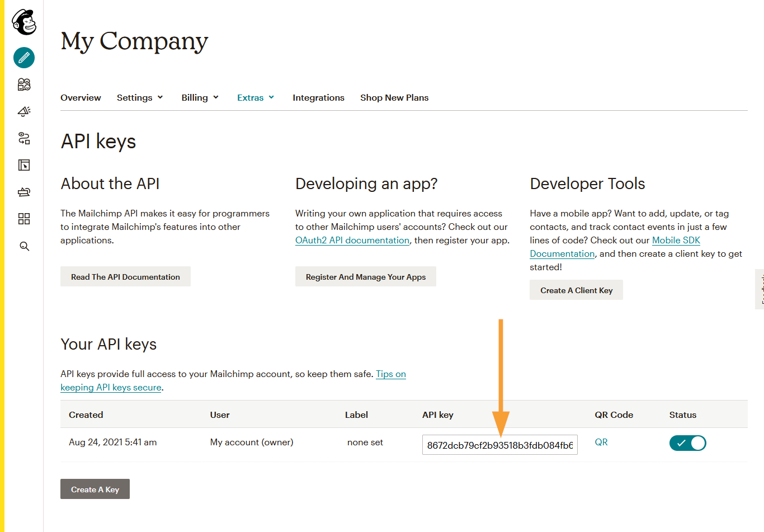Open the Integrations grid icon

pyautogui.click(x=24, y=219)
